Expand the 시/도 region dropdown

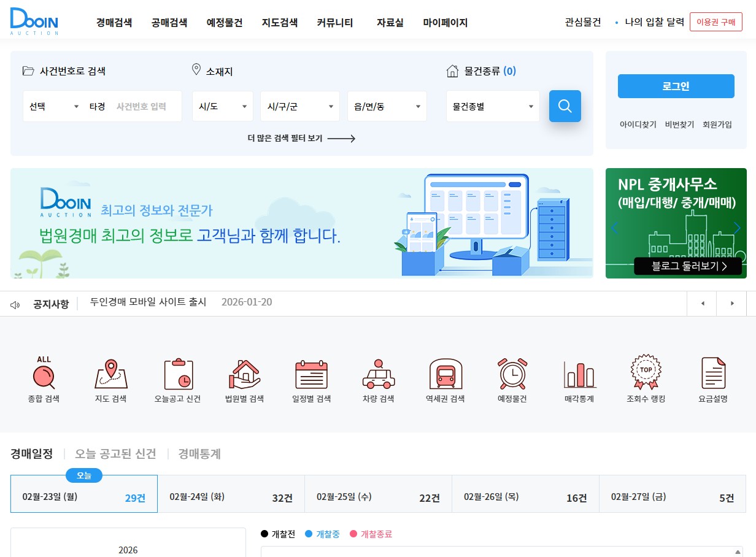pyautogui.click(x=222, y=106)
